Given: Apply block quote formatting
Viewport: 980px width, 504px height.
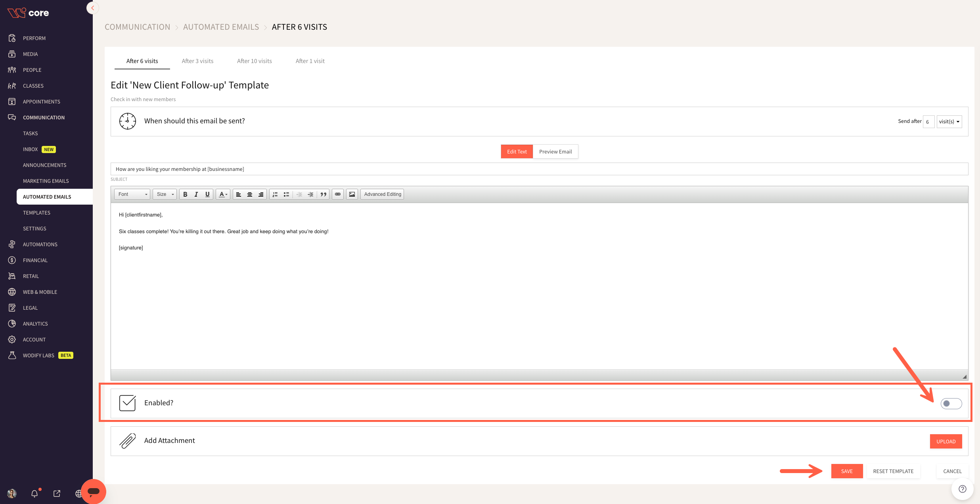Looking at the screenshot, I should click(323, 194).
